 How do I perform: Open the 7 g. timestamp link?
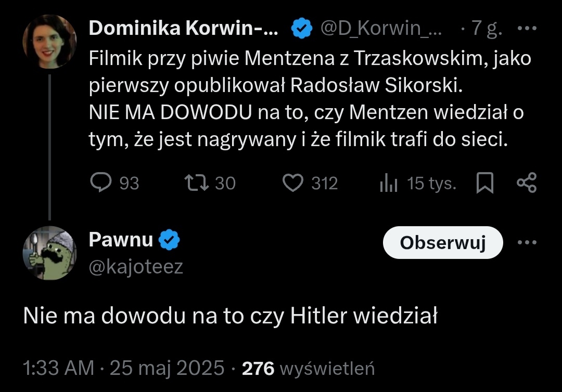tap(487, 29)
